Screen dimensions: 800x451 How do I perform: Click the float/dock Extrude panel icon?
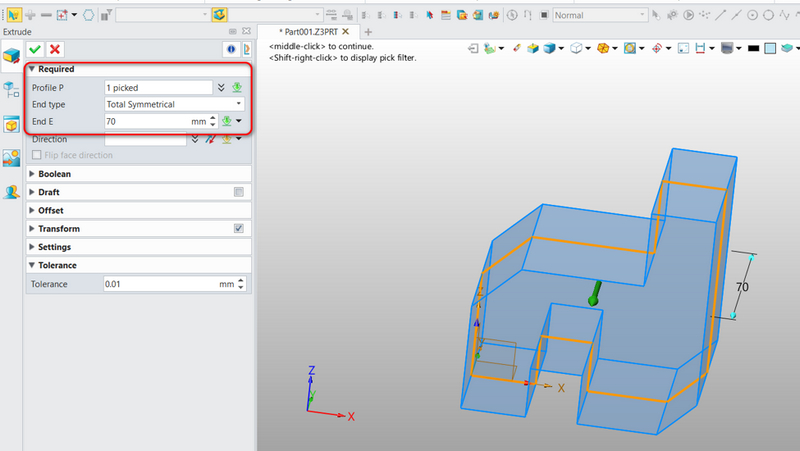pos(233,32)
